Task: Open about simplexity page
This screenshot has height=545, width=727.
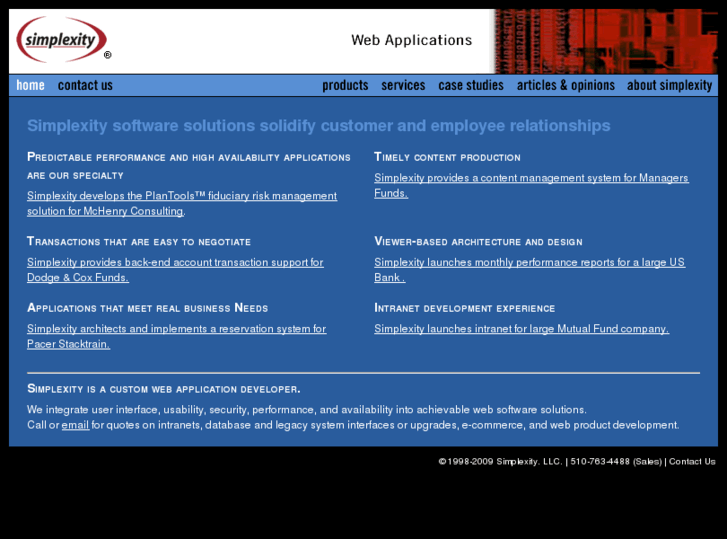Action: 670,85
